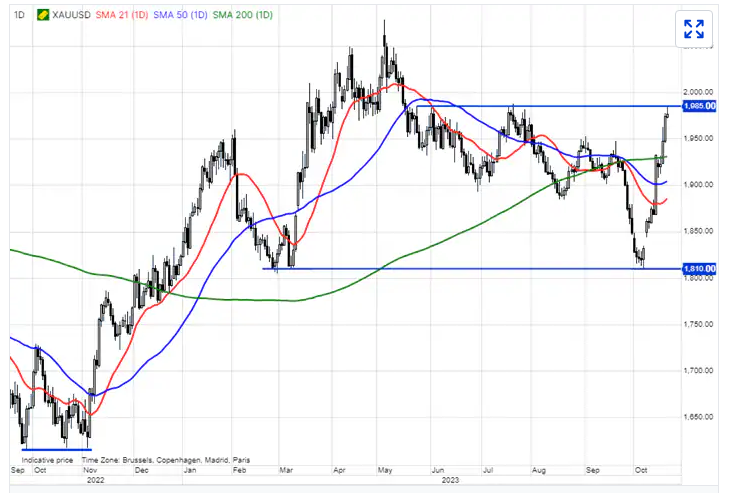The width and height of the screenshot is (729, 493).
Task: Click the 2023 year label
Action: coord(450,480)
